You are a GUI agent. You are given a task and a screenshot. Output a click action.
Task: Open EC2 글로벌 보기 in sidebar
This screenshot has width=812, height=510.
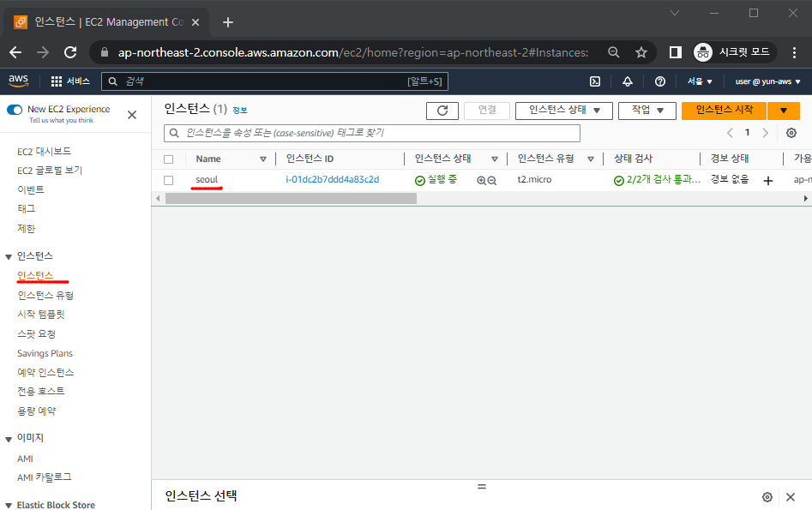[50, 171]
